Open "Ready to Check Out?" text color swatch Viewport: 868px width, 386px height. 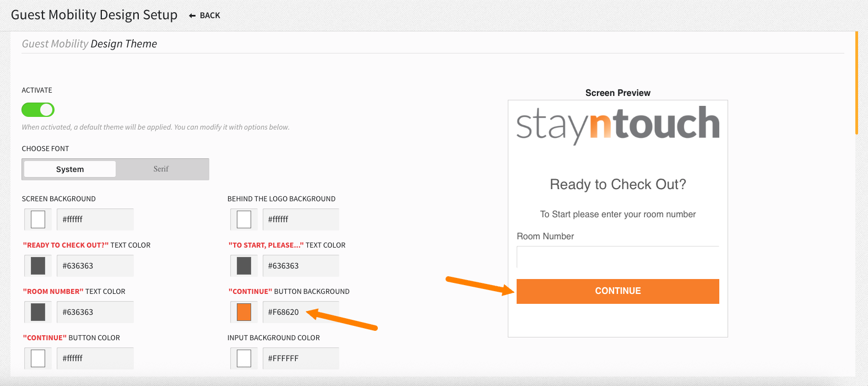pos(38,266)
